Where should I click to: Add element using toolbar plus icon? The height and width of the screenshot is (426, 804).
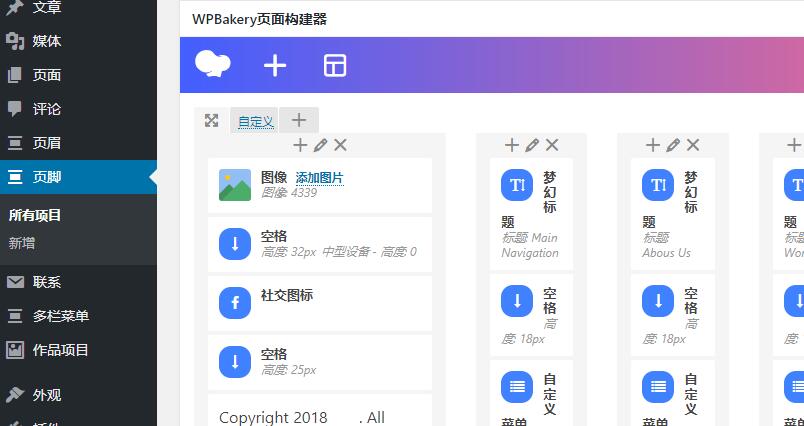275,66
